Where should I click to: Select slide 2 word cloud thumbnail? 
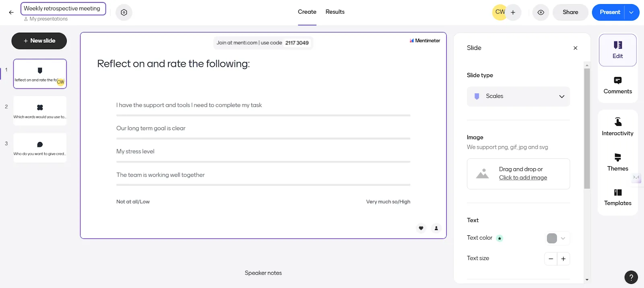pyautogui.click(x=40, y=111)
